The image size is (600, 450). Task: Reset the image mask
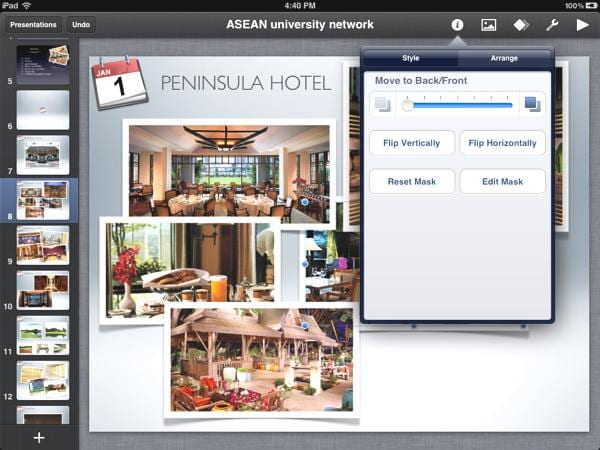[412, 181]
